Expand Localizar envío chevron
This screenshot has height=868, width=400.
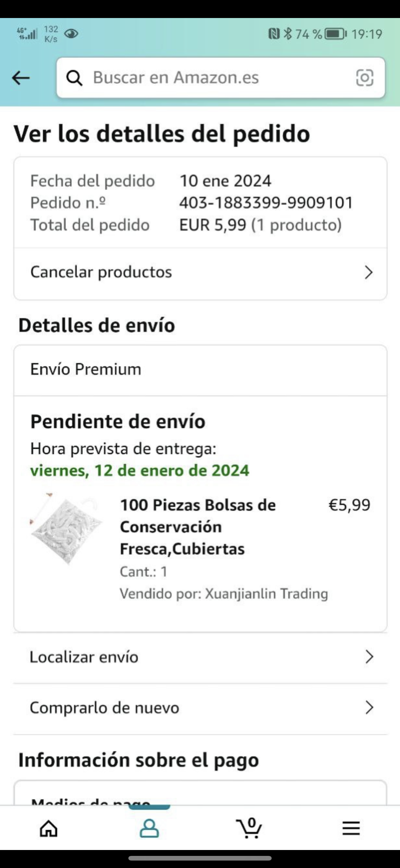[369, 657]
